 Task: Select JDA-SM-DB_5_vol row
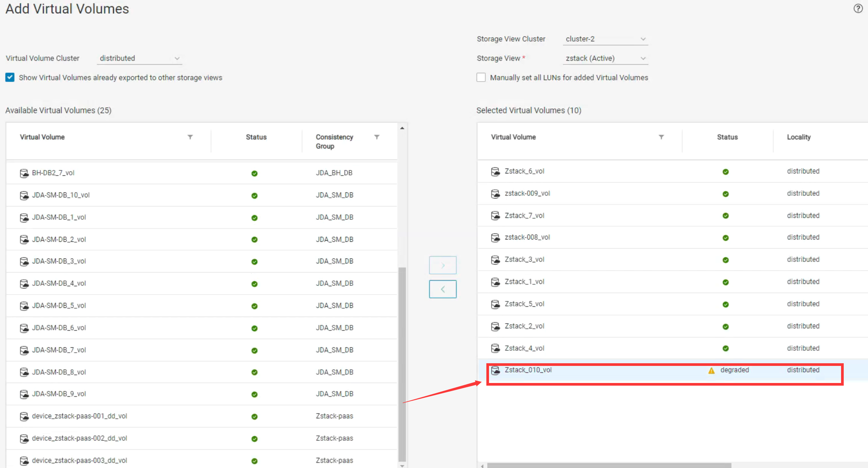pos(59,306)
